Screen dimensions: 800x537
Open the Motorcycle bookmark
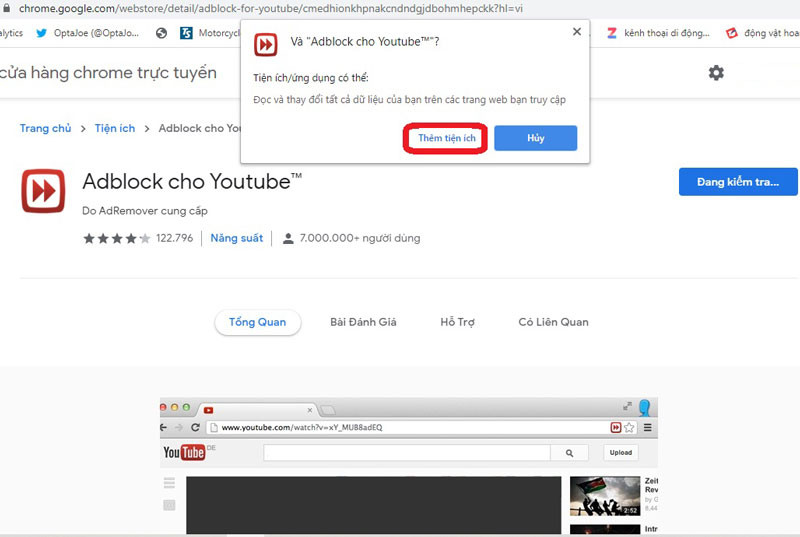tap(209, 33)
